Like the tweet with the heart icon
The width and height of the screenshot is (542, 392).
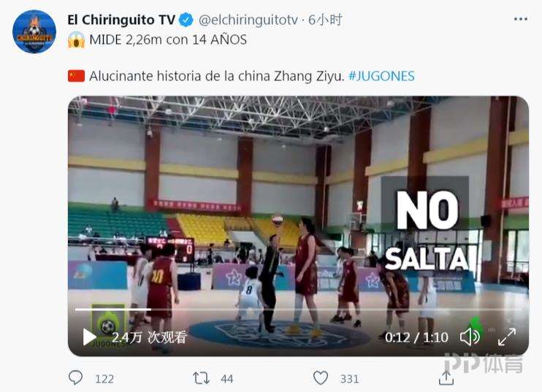point(321,378)
